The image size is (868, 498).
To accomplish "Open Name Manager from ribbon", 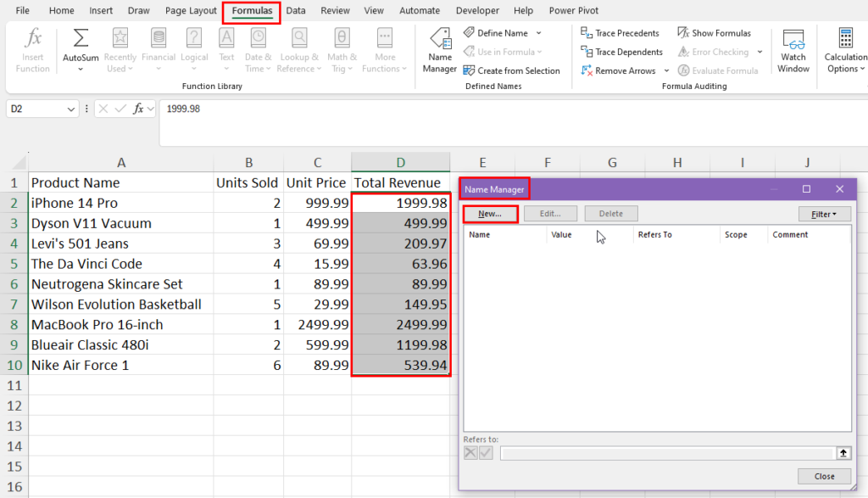I will click(440, 51).
